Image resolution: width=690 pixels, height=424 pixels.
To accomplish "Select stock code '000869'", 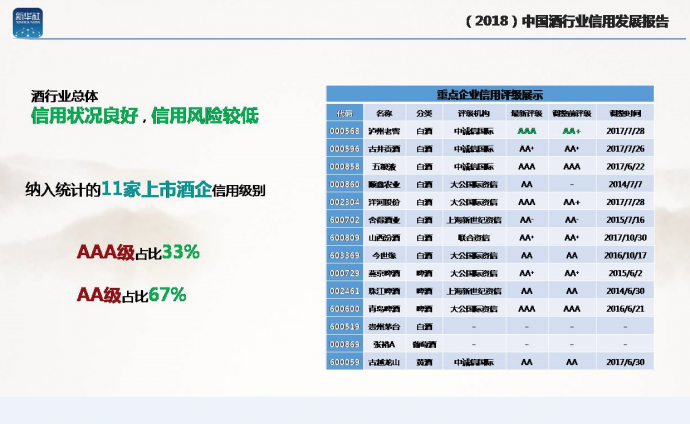I will pyautogui.click(x=345, y=344).
